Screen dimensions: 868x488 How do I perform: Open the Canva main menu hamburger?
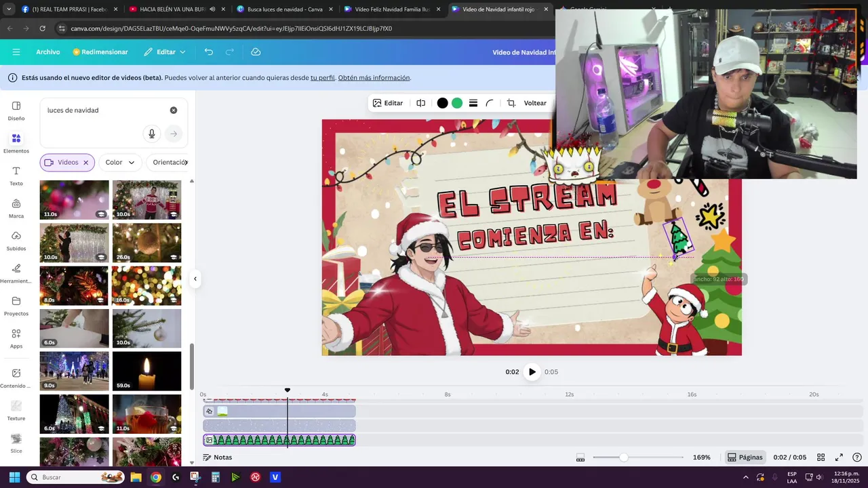pos(16,52)
